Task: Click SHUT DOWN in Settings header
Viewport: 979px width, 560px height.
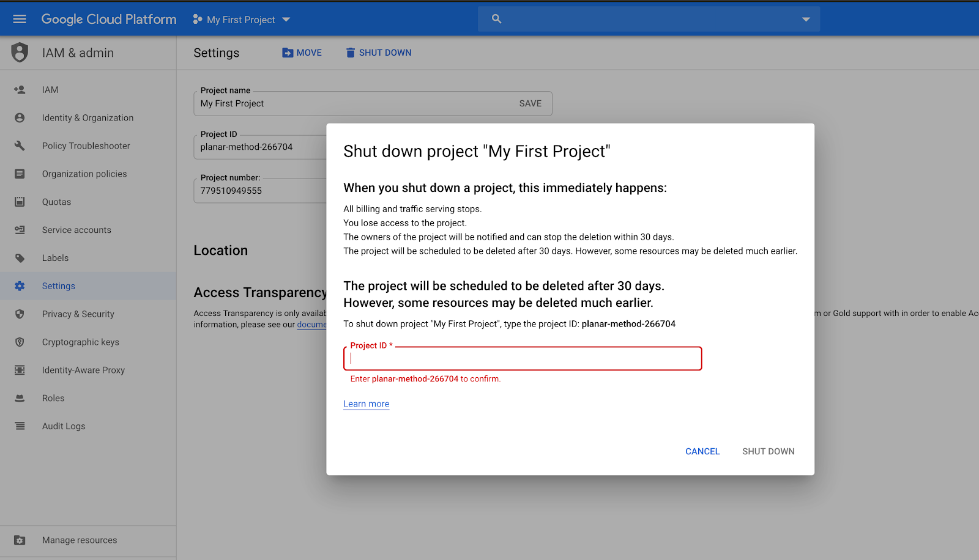Action: click(x=379, y=53)
